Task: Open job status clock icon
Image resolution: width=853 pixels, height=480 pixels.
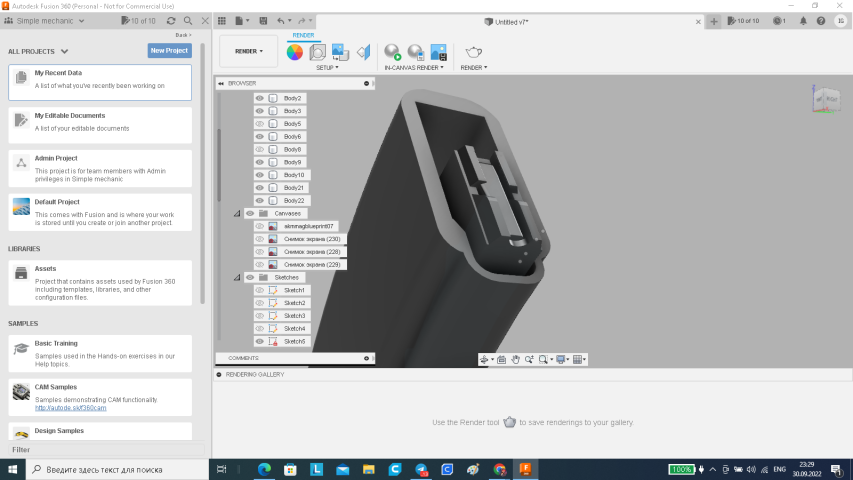Action: [x=779, y=21]
